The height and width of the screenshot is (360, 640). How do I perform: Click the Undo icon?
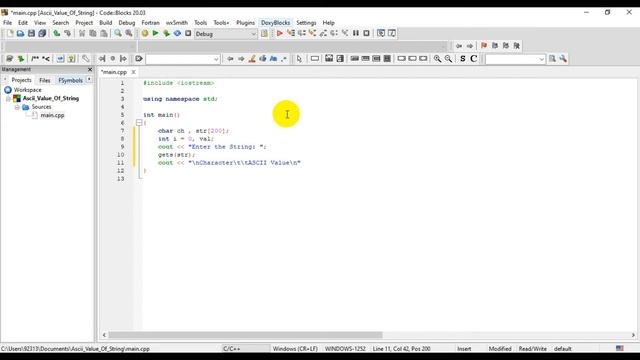(56, 33)
